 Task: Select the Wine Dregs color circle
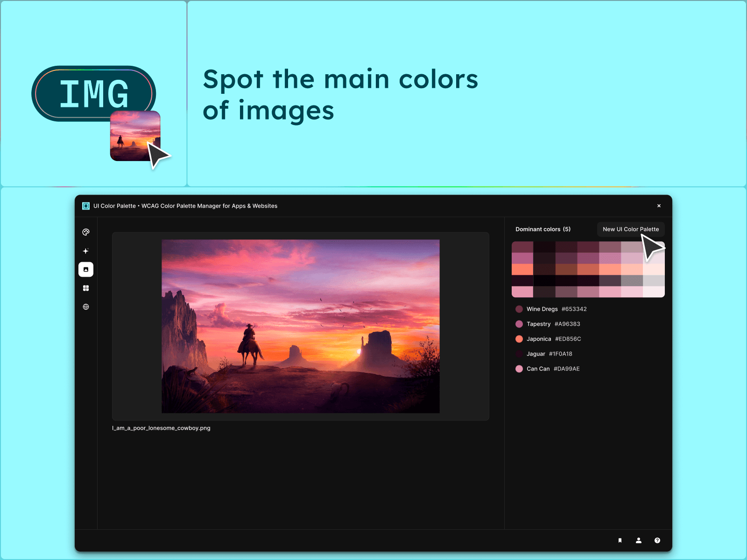pos(519,309)
